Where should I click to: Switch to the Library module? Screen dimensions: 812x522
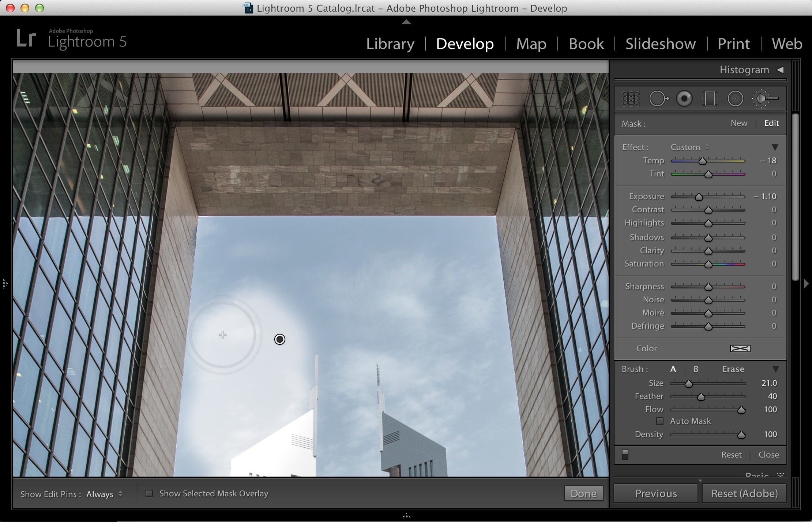pos(390,44)
